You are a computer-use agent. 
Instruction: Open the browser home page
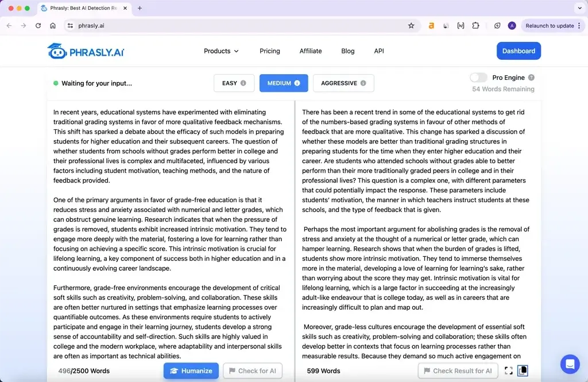click(x=53, y=25)
